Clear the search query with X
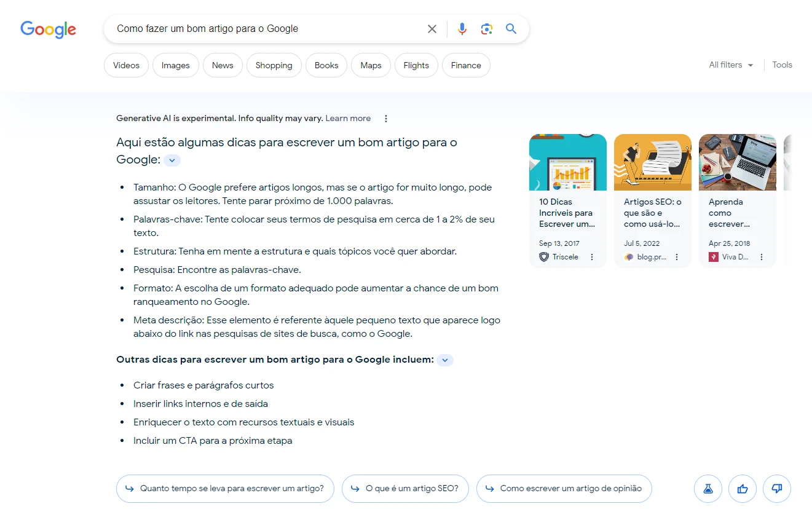 [x=432, y=29]
